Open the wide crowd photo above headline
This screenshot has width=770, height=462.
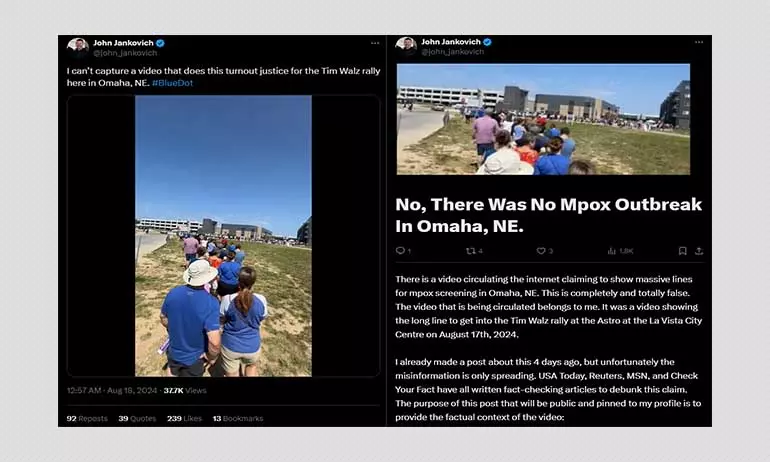click(543, 119)
